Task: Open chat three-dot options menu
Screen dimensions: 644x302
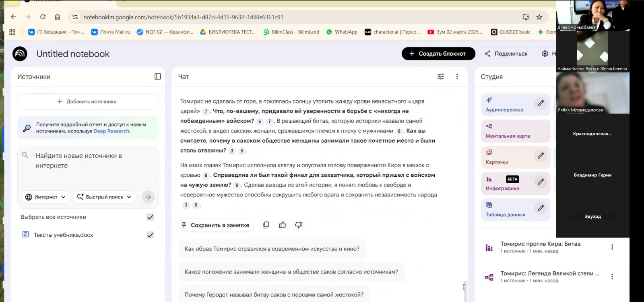Action: point(457,77)
